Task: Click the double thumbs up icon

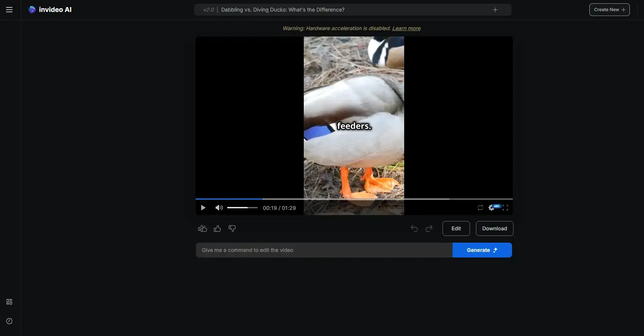Action: pyautogui.click(x=202, y=228)
